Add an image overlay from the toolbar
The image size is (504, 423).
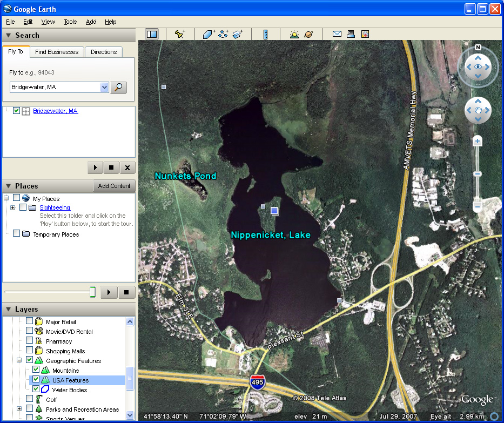pyautogui.click(x=238, y=34)
